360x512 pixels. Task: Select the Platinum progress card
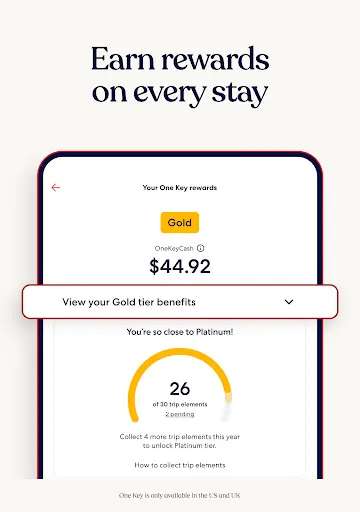click(x=180, y=398)
